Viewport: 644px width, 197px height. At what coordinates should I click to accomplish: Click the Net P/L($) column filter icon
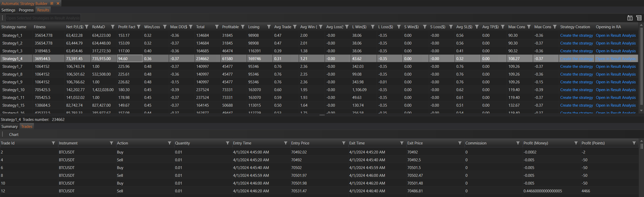click(87, 27)
